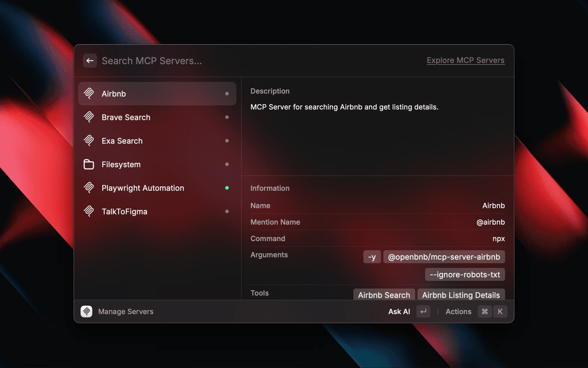This screenshot has width=588, height=368.
Task: Select the Brave Search server icon
Action: click(89, 117)
